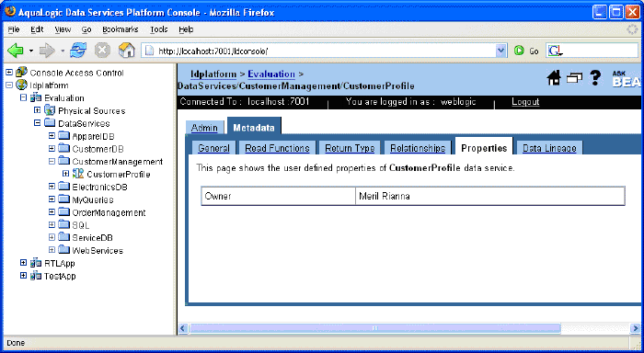This screenshot has height=353, width=644.
Task: Open the Forward button history dropdown arrow
Action: click(63, 51)
